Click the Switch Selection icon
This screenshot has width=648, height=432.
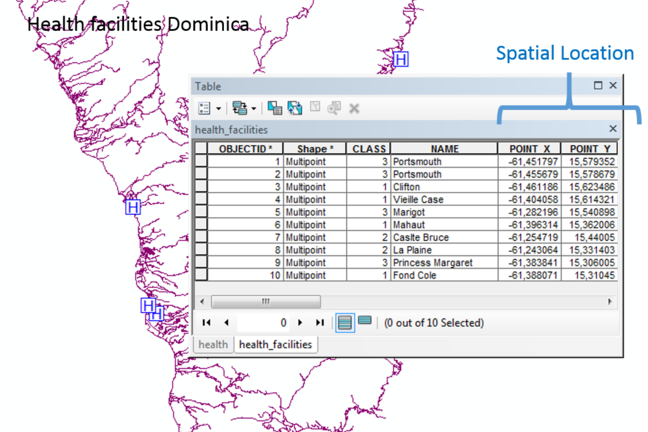click(x=294, y=108)
